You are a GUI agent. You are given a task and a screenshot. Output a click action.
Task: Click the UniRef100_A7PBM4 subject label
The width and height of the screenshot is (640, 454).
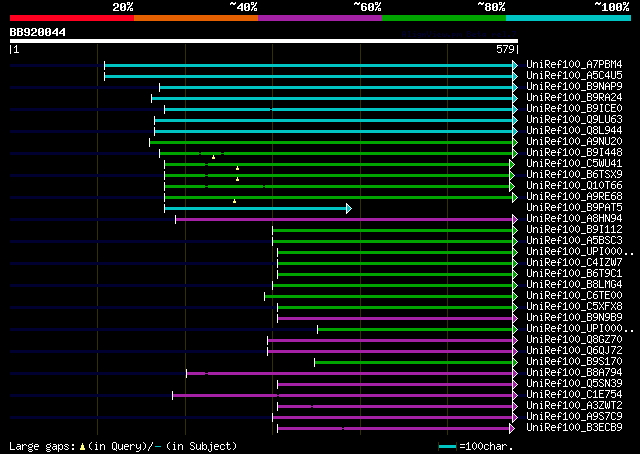574,65
